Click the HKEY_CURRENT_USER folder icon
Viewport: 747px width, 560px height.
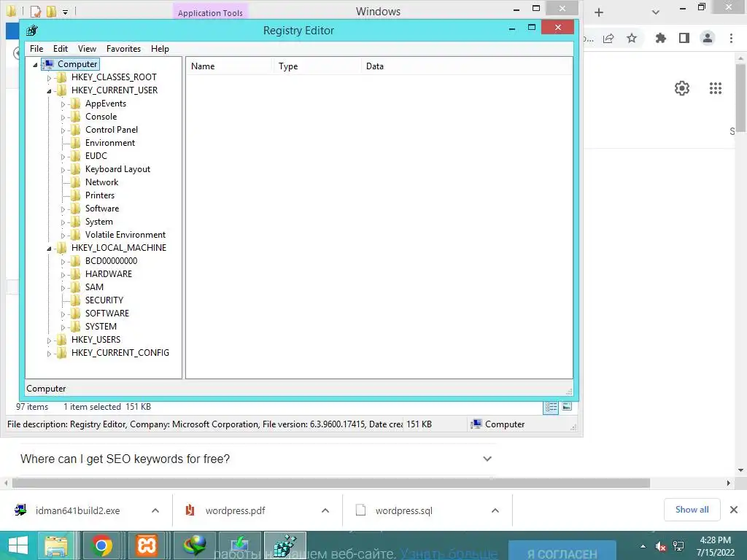(x=61, y=90)
